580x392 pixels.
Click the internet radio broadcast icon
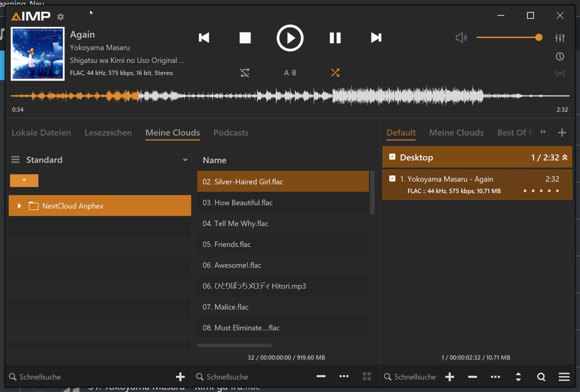(560, 73)
